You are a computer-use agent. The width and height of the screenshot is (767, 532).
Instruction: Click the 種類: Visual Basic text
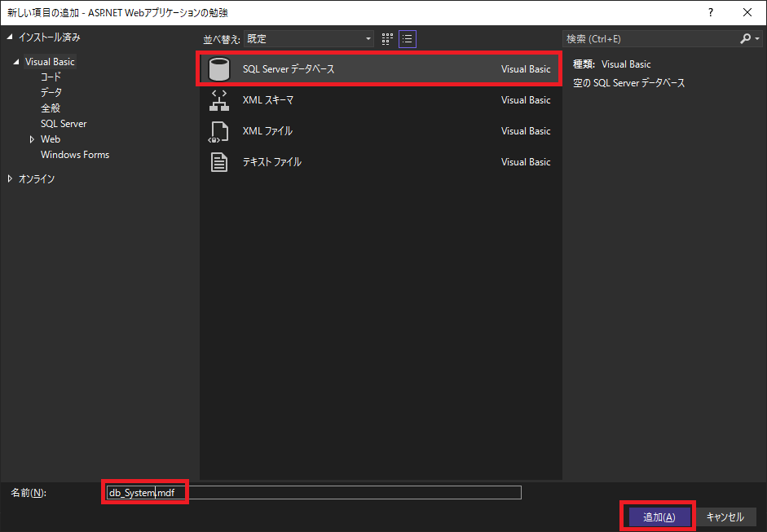tap(612, 64)
